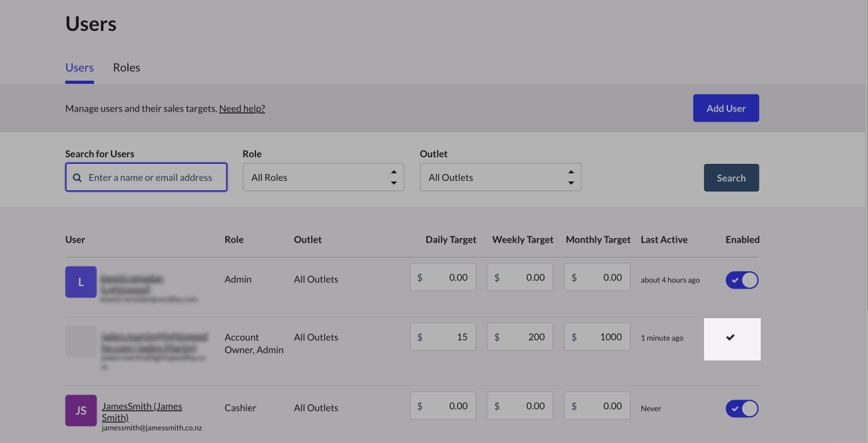
Task: Open the All Roles dropdown
Action: point(323,178)
